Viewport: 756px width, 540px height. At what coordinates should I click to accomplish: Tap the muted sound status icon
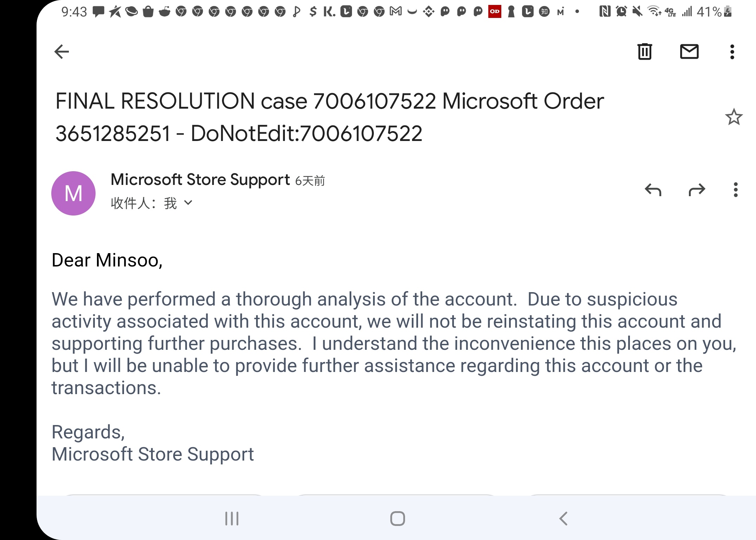[x=638, y=12]
